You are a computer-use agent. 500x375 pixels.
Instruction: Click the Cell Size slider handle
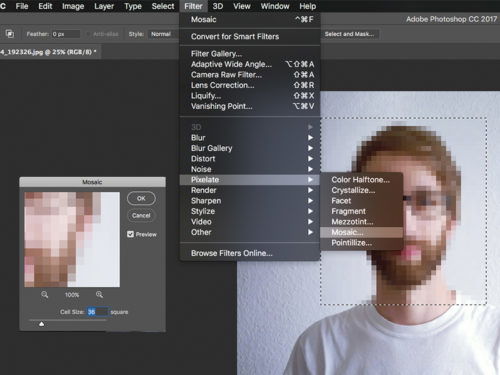pyautogui.click(x=41, y=324)
